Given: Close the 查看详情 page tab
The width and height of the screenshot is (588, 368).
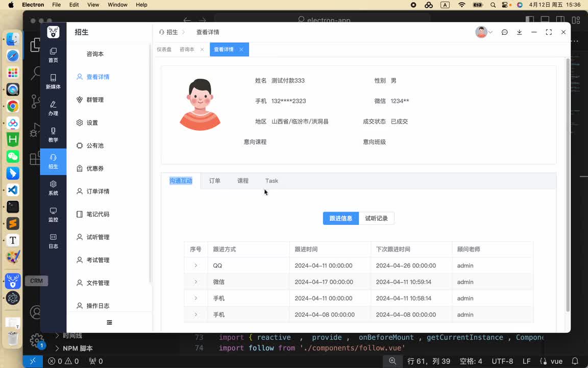Looking at the screenshot, I should click(x=241, y=50).
